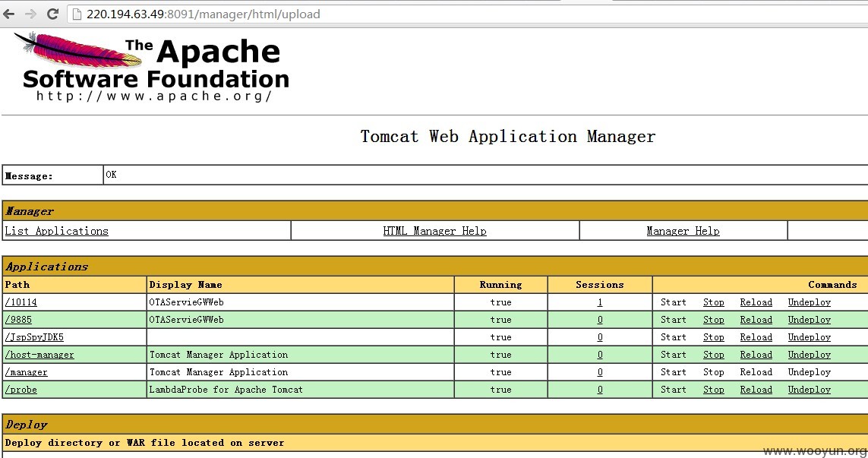The height and width of the screenshot is (458, 868).
Task: Open HTML Manager Help link
Action: (434, 231)
